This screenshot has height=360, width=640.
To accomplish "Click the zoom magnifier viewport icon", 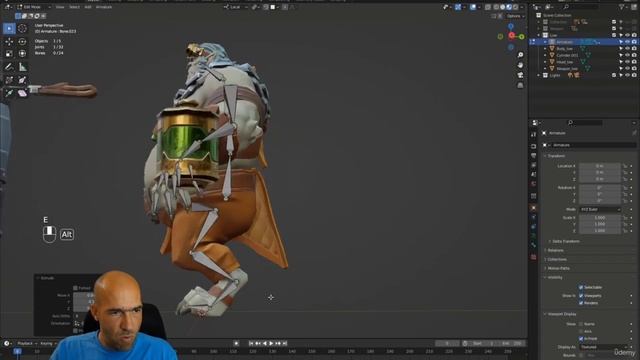I will (x=520, y=55).
